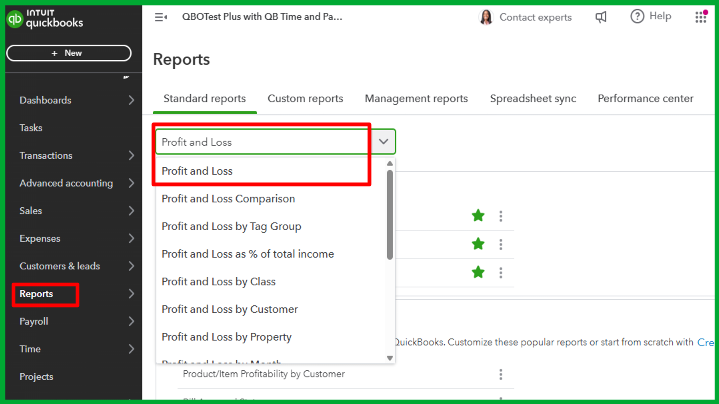
Task: Click dropdown scrollbar down arrow
Action: click(x=390, y=358)
